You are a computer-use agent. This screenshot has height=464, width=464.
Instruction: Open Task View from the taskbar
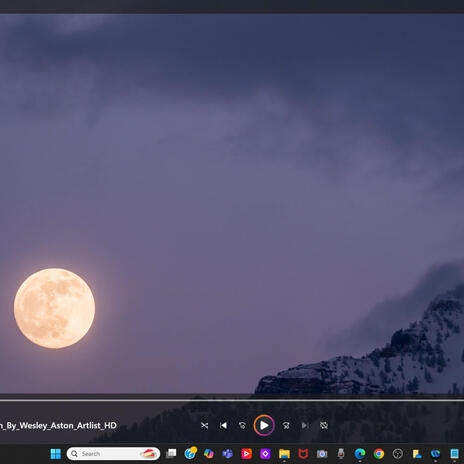coord(171,454)
